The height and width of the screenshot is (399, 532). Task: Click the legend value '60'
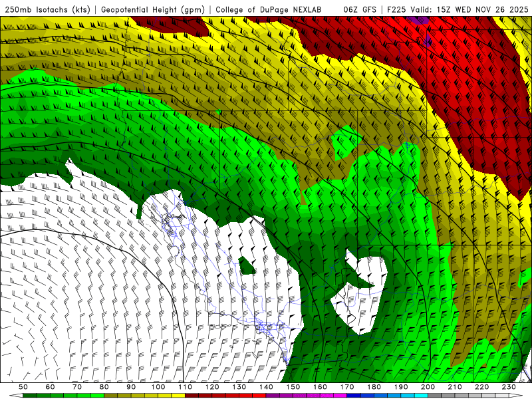(x=51, y=387)
